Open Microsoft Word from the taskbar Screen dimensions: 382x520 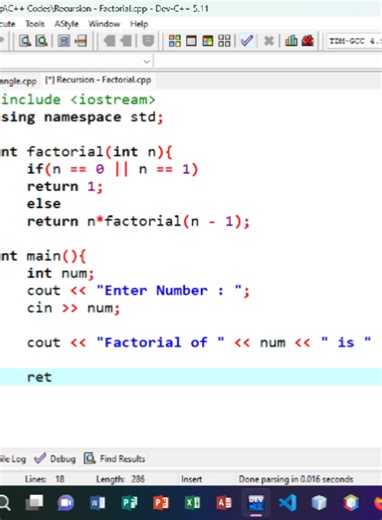click(x=97, y=503)
